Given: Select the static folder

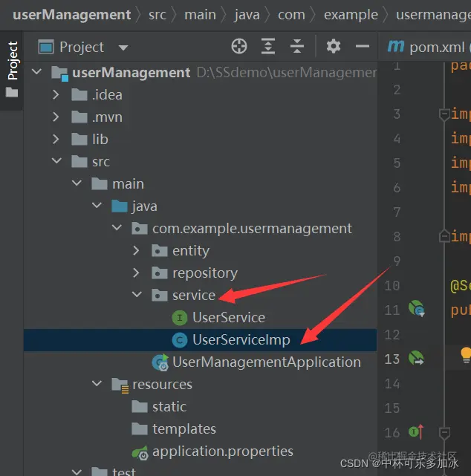Looking at the screenshot, I should (201, 407).
